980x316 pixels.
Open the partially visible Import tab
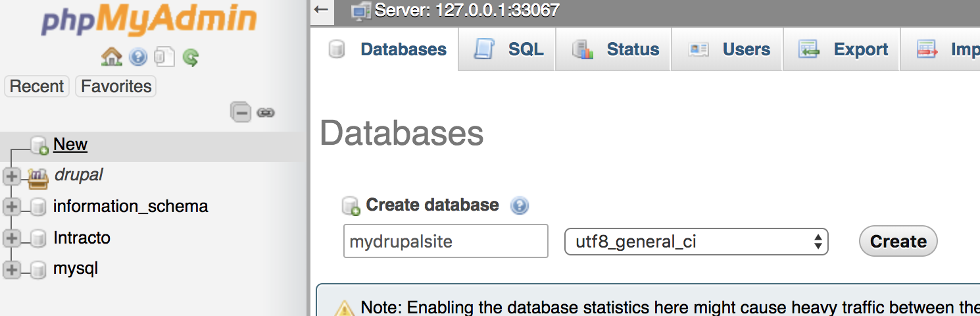(x=941, y=49)
